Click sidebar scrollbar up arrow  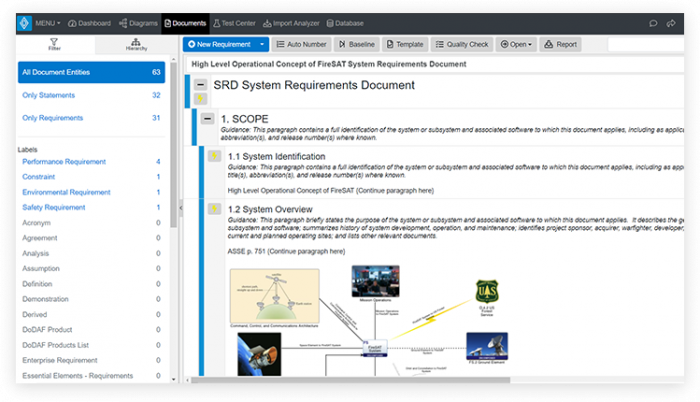point(173,59)
